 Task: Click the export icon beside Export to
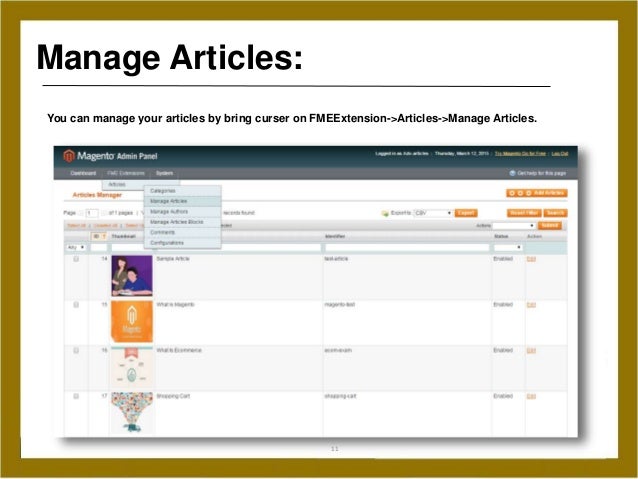[385, 213]
